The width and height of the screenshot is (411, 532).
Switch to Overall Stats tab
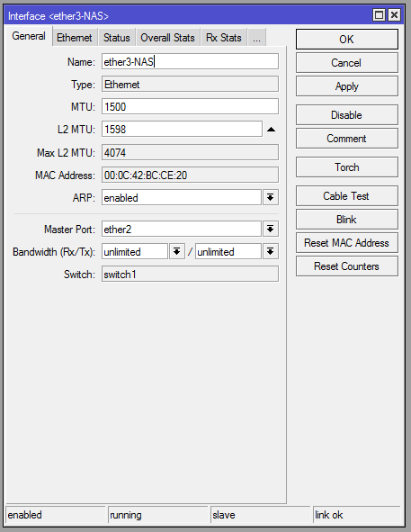click(167, 37)
